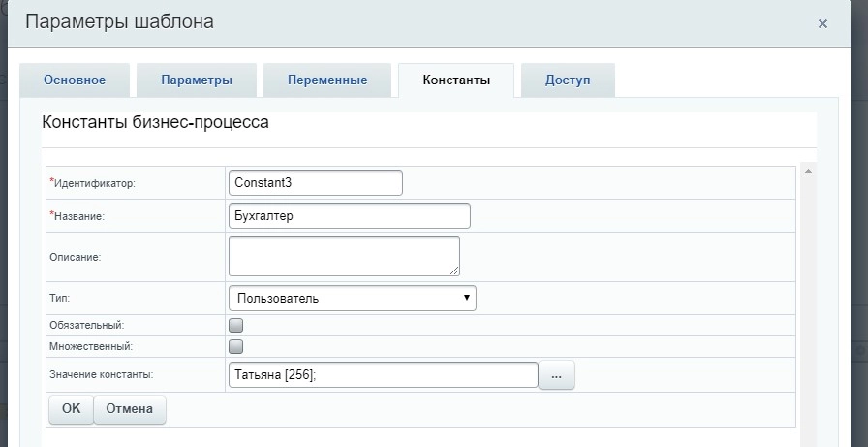Click the Тип label
Viewport: 868px width, 447px height.
(60, 298)
